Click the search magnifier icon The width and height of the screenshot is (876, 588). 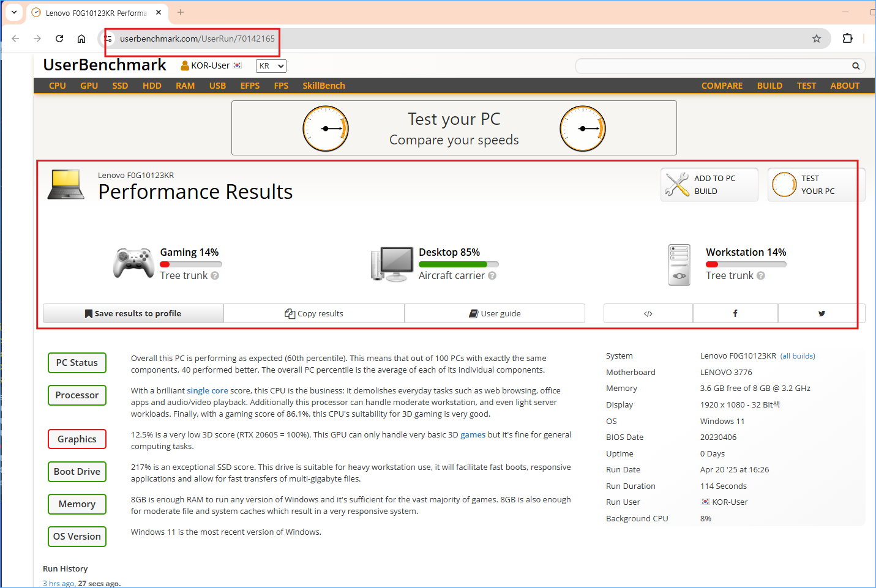856,66
